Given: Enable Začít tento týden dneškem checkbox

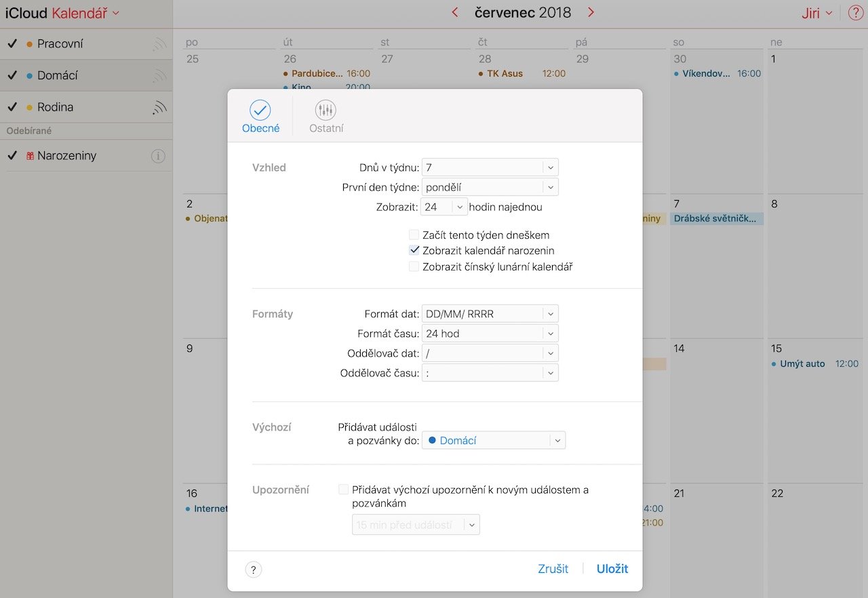Looking at the screenshot, I should [x=414, y=235].
